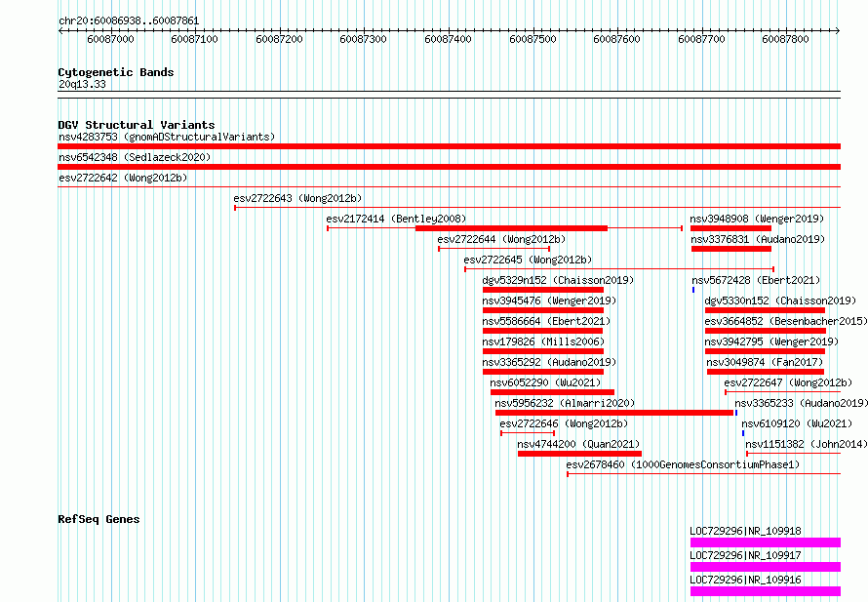Click nsv5956232 (Almarri2020) label
Screen dimensions: 868x602
tap(566, 403)
